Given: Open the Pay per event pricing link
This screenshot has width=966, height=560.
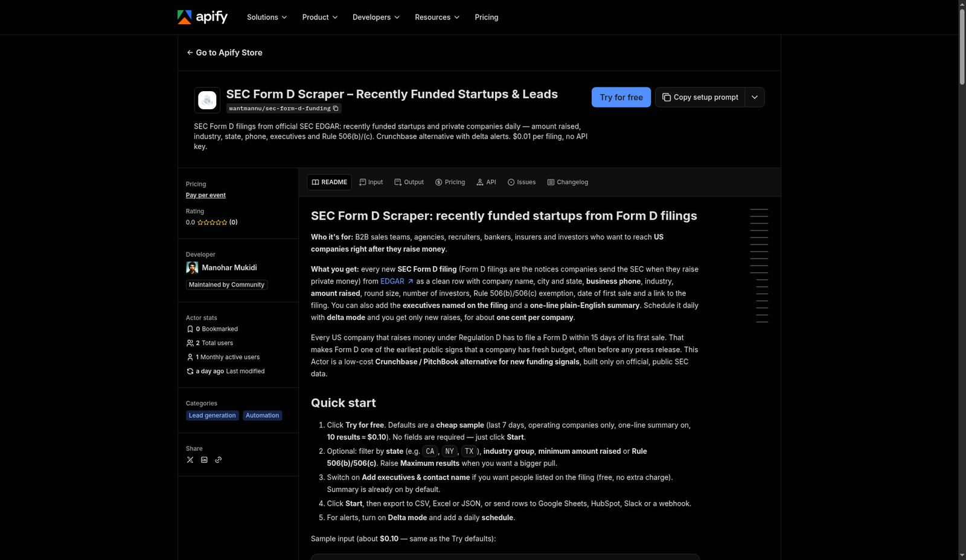Looking at the screenshot, I should coord(206,195).
